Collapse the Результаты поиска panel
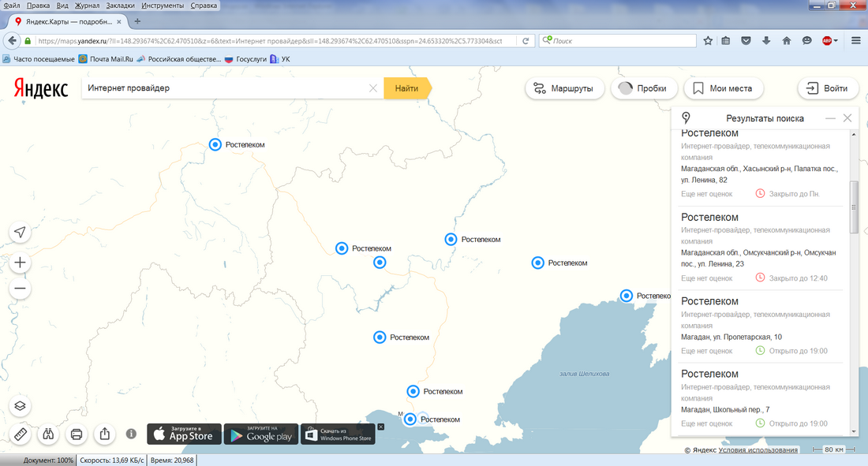The image size is (868, 466). [x=830, y=118]
